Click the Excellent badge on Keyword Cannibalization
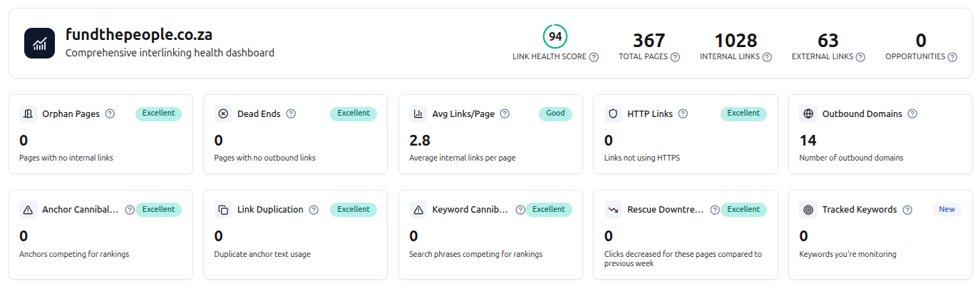Image resolution: width=980 pixels, height=289 pixels. [x=549, y=210]
